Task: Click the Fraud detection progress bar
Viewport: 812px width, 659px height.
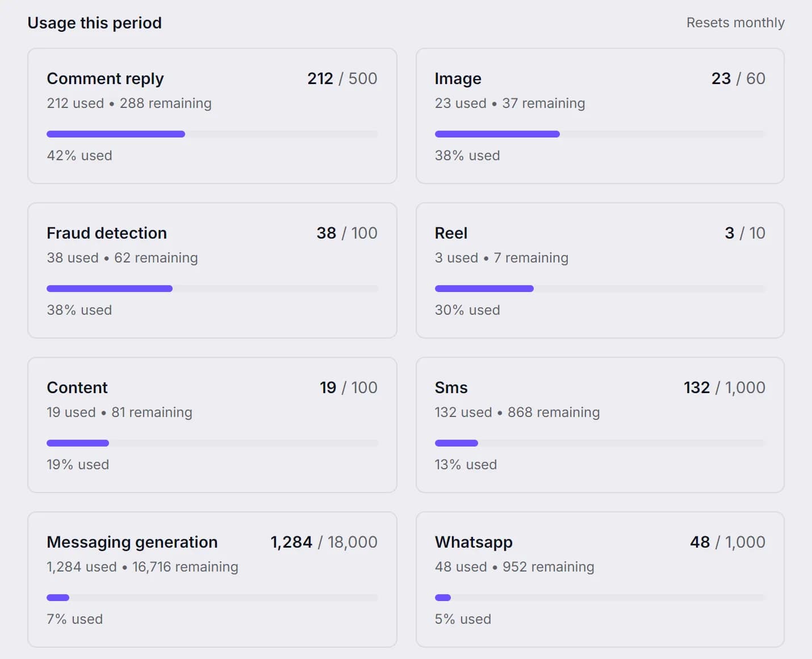Action: 212,289
